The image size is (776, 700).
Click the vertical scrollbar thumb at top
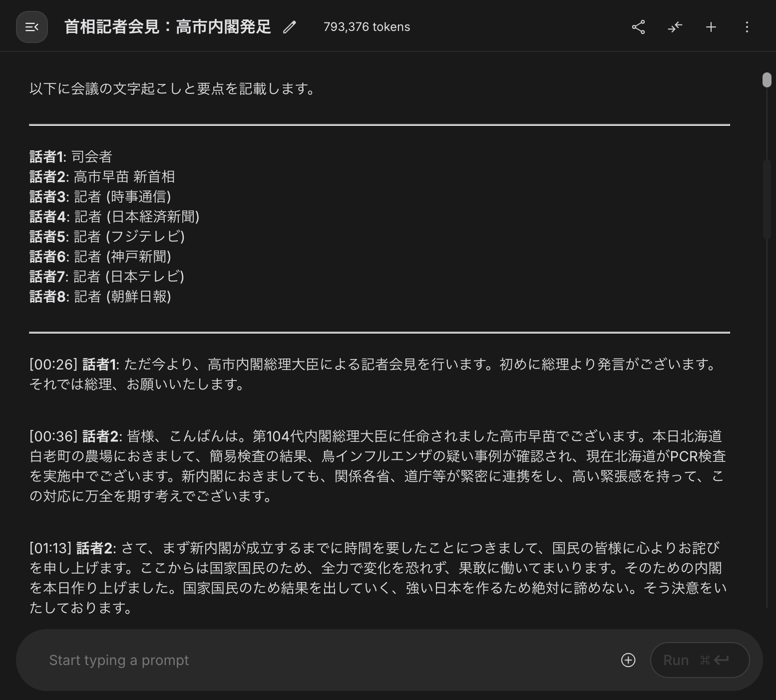coord(767,80)
